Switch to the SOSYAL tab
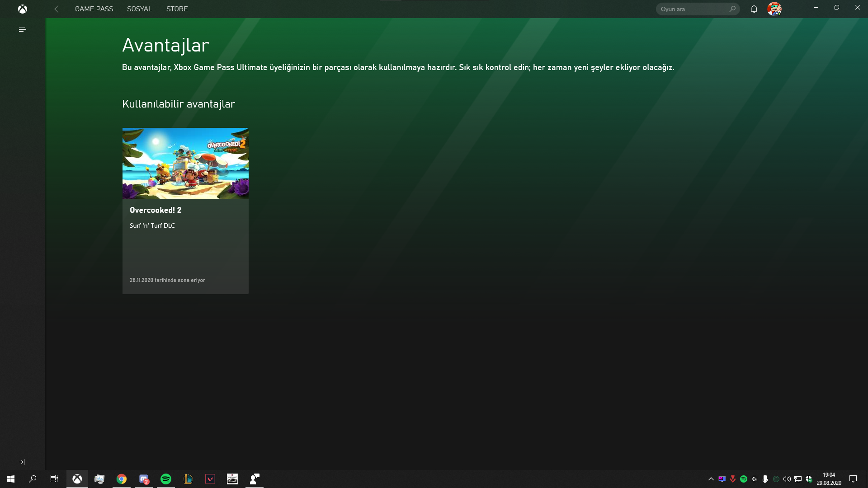Viewport: 868px width, 488px height. [x=139, y=9]
